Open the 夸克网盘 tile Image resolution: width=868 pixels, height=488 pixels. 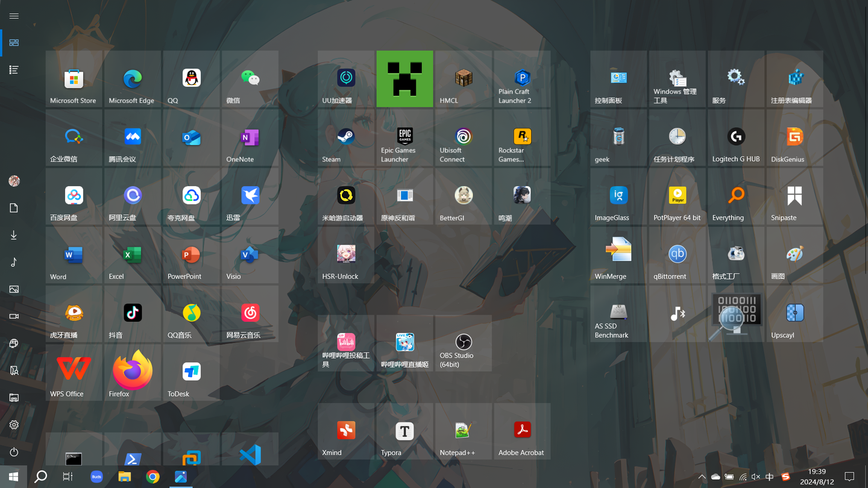coord(191,196)
